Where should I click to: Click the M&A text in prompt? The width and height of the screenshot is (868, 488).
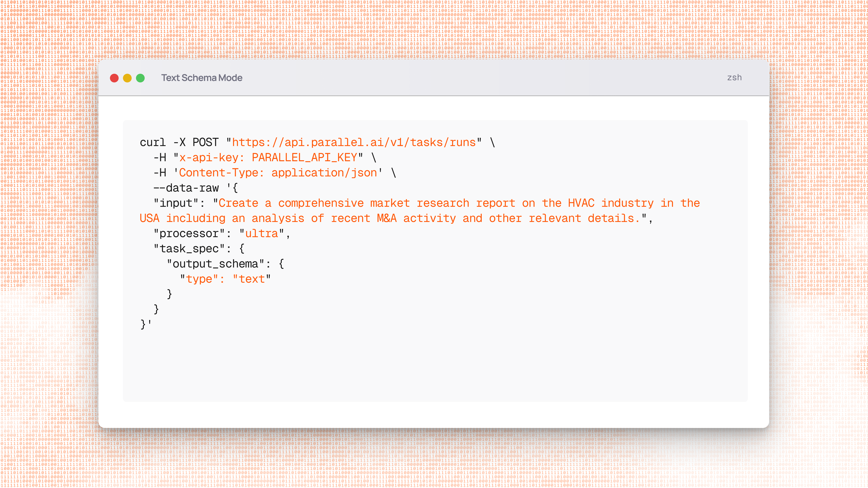[386, 218]
